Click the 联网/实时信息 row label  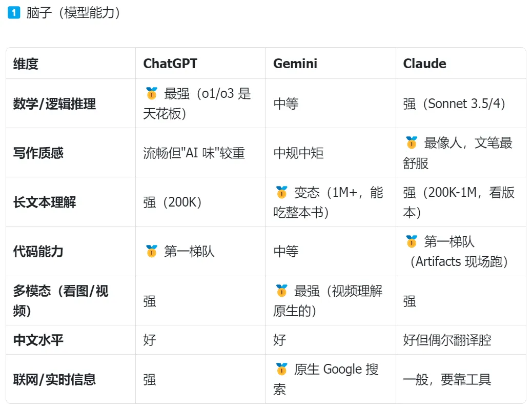pos(54,379)
